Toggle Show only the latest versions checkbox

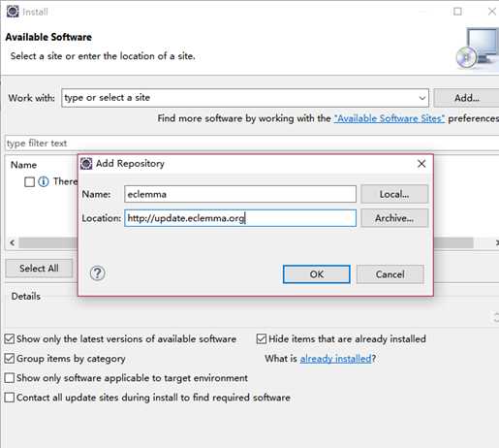(x=10, y=338)
